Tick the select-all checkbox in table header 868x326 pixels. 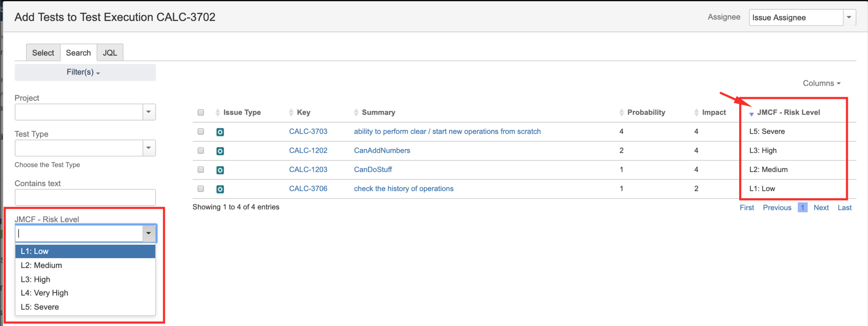[x=201, y=113]
